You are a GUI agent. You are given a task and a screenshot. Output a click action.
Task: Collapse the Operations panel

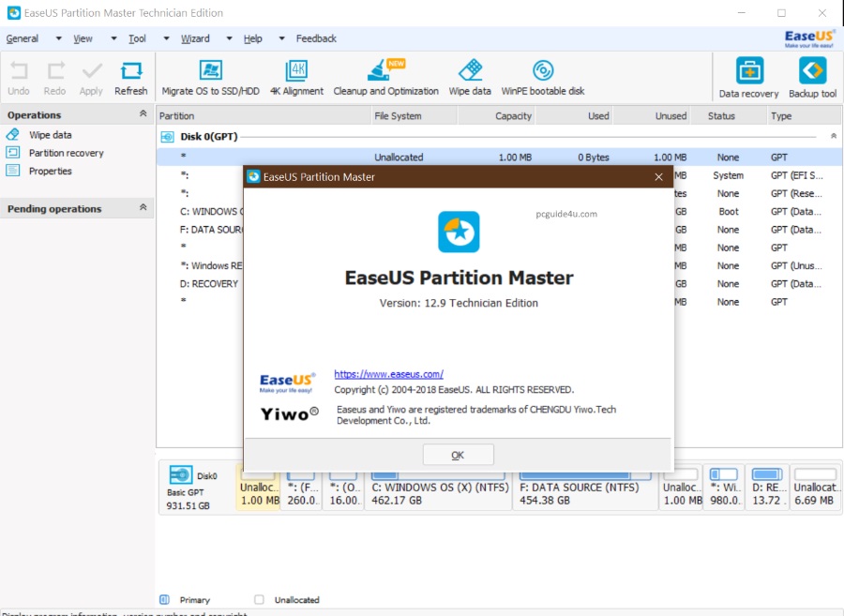[x=143, y=113]
